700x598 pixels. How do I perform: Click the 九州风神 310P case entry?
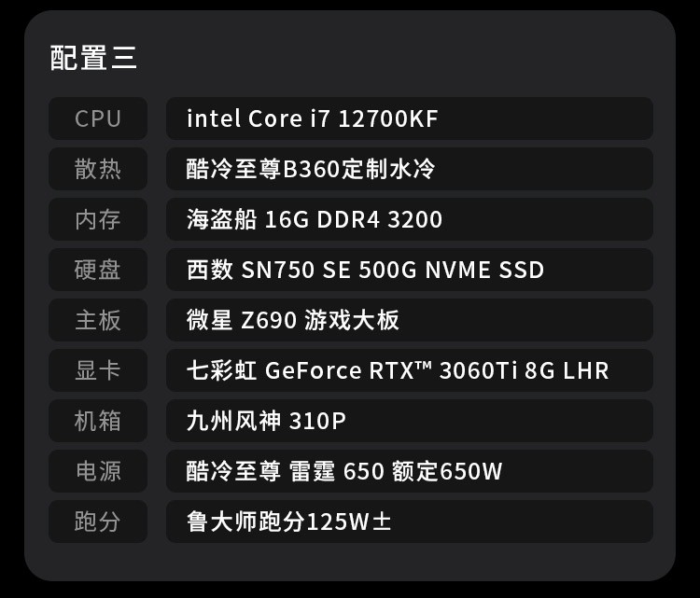266,422
